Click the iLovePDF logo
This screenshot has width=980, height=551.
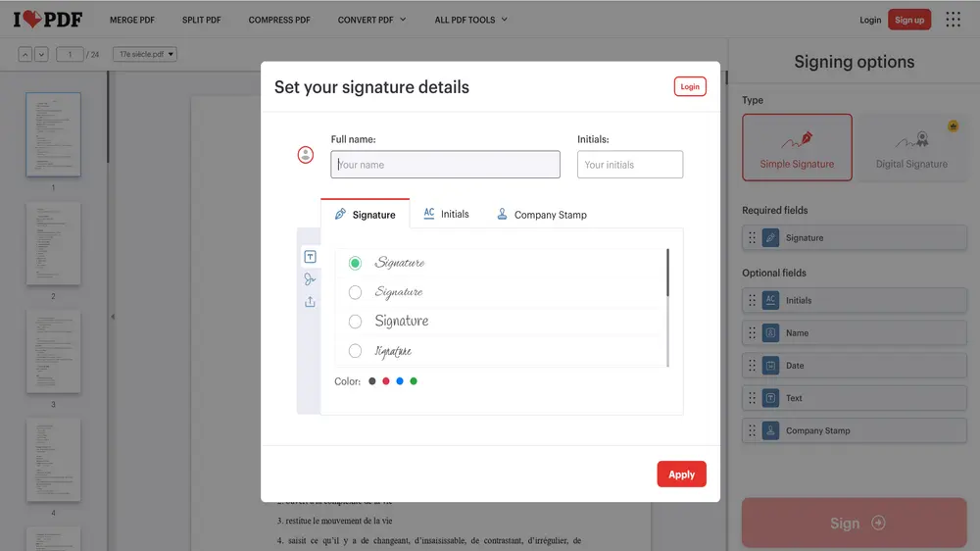(x=47, y=20)
